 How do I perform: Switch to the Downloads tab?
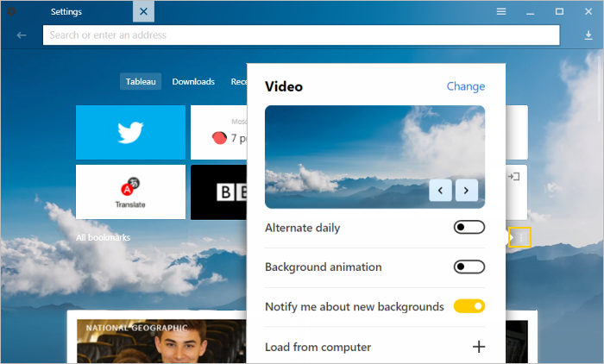coord(193,81)
